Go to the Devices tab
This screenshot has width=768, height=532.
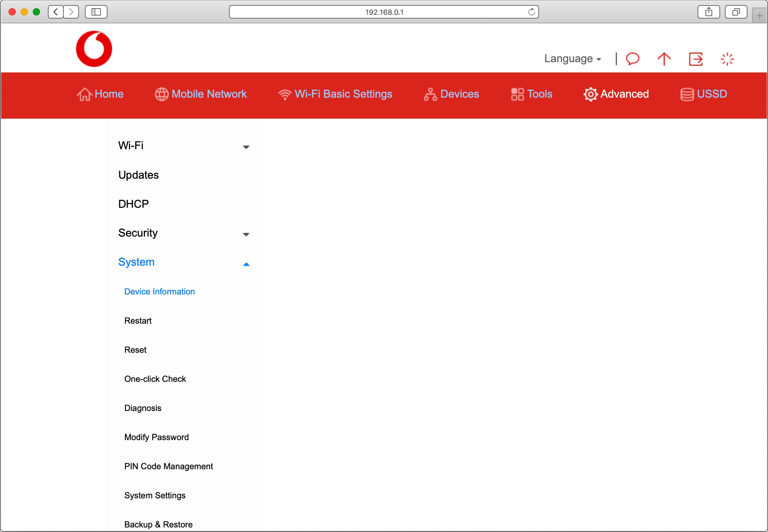tap(451, 94)
